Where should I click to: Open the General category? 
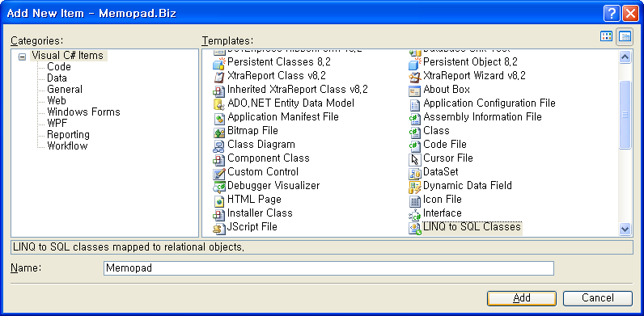click(x=65, y=89)
